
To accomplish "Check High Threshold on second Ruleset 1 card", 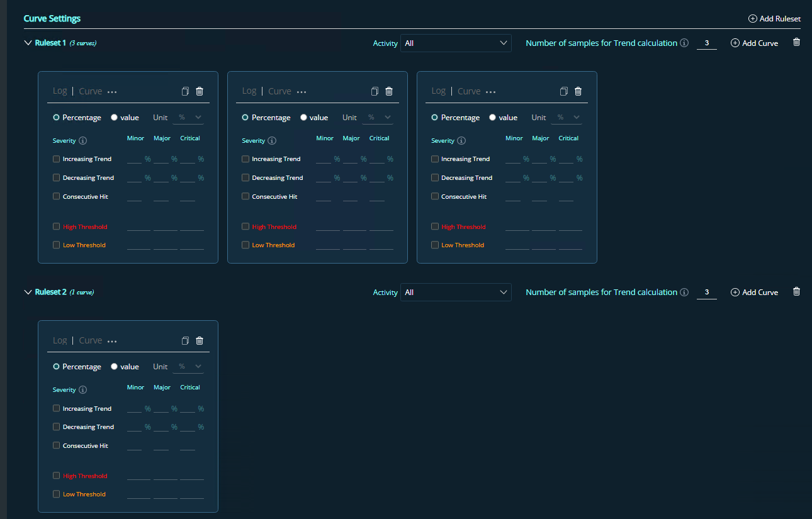I will click(245, 226).
